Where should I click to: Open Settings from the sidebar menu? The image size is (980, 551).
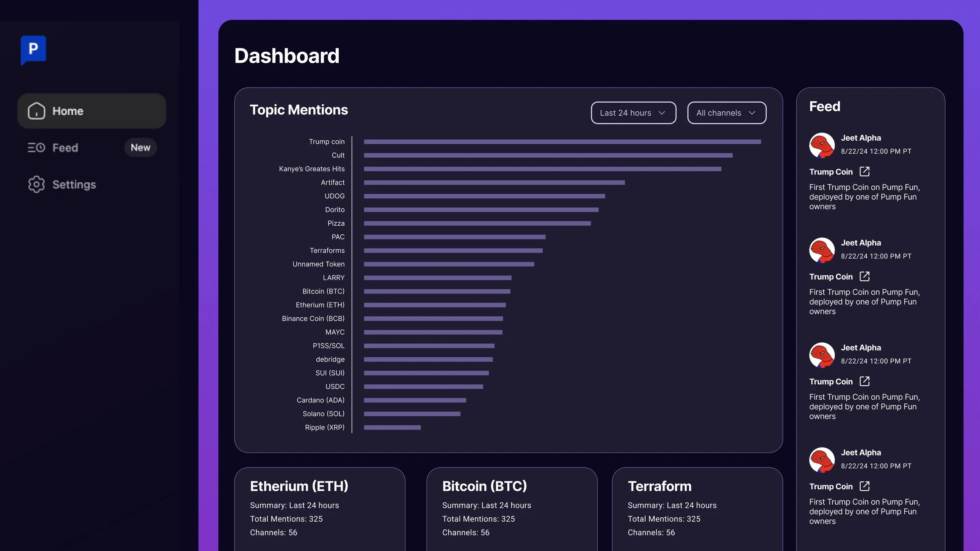[x=74, y=184]
